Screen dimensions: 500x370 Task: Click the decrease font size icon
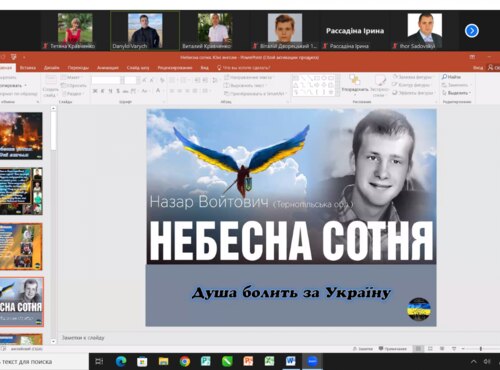click(x=152, y=80)
